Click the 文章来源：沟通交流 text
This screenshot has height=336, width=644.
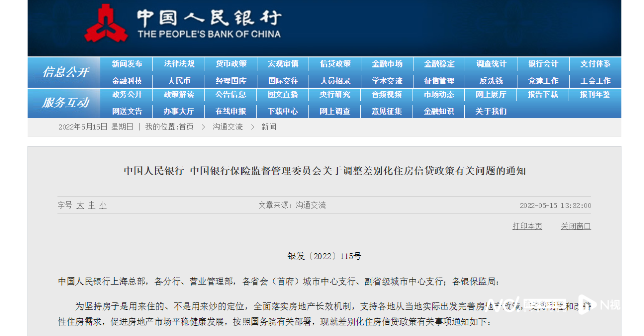tap(292, 206)
